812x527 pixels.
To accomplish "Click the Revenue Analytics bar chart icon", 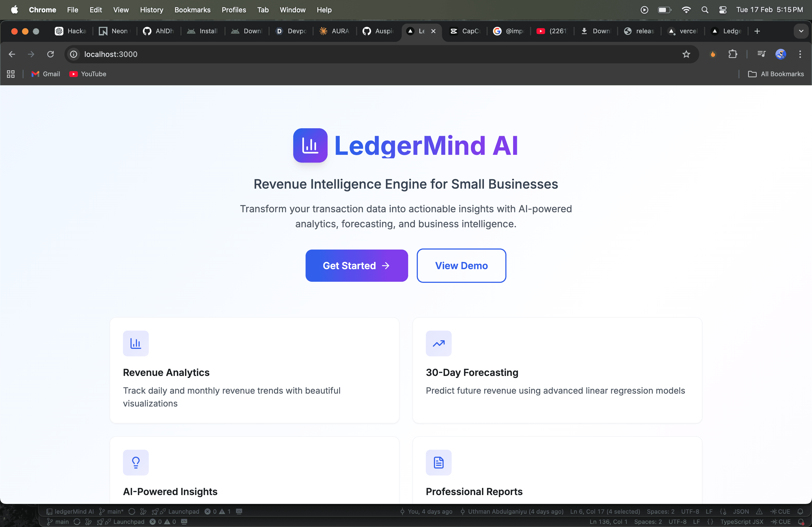I will coord(136,343).
